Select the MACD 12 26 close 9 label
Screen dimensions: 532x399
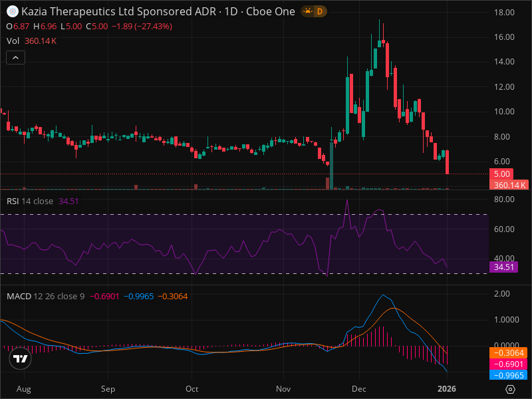(45, 296)
